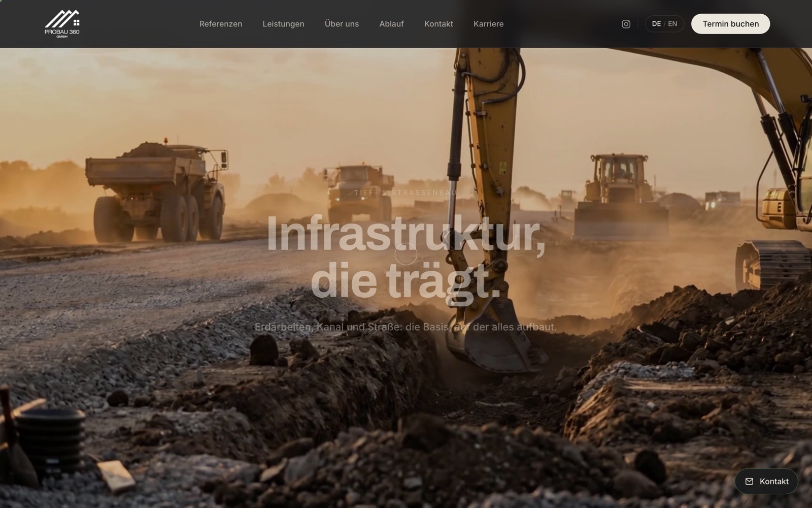Image resolution: width=812 pixels, height=508 pixels.
Task: Select Ablauf in the navigation
Action: (x=391, y=24)
